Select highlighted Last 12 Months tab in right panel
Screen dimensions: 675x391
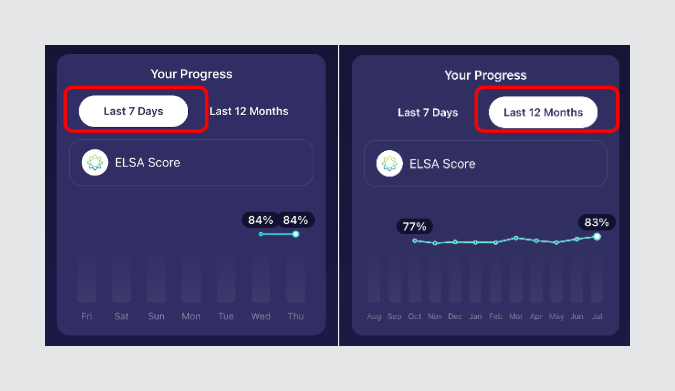(x=543, y=112)
